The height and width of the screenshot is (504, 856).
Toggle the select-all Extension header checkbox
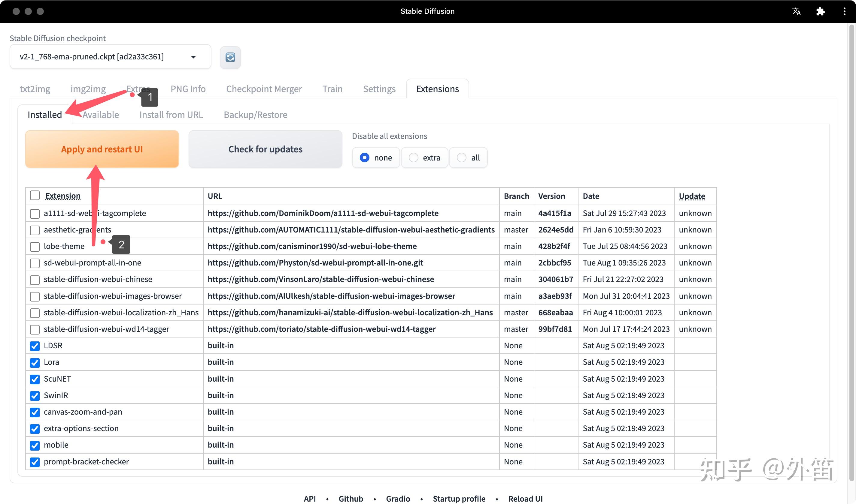35,196
